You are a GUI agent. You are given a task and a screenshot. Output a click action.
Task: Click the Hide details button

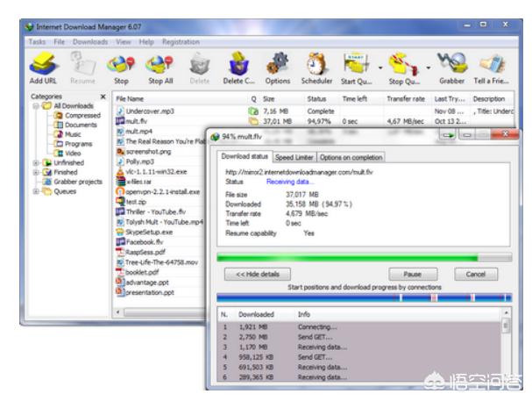tap(258, 274)
